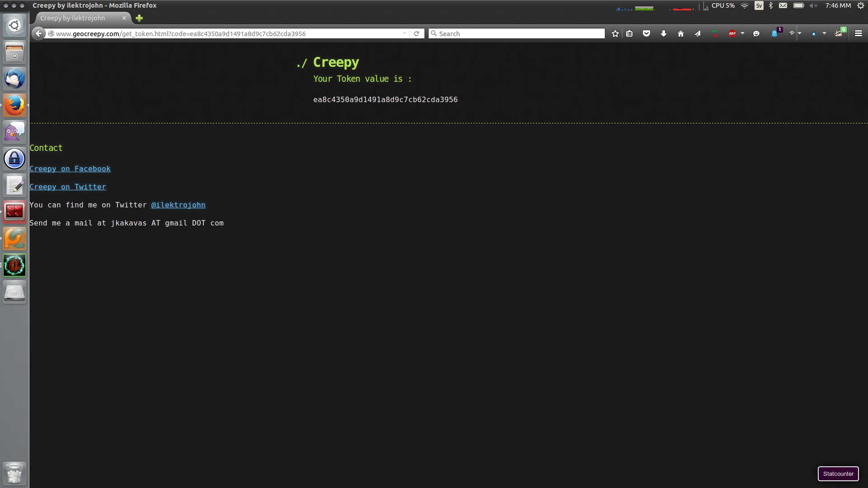Open Firefox Hello chat smiley icon
This screenshot has width=868, height=488.
pyautogui.click(x=756, y=33)
